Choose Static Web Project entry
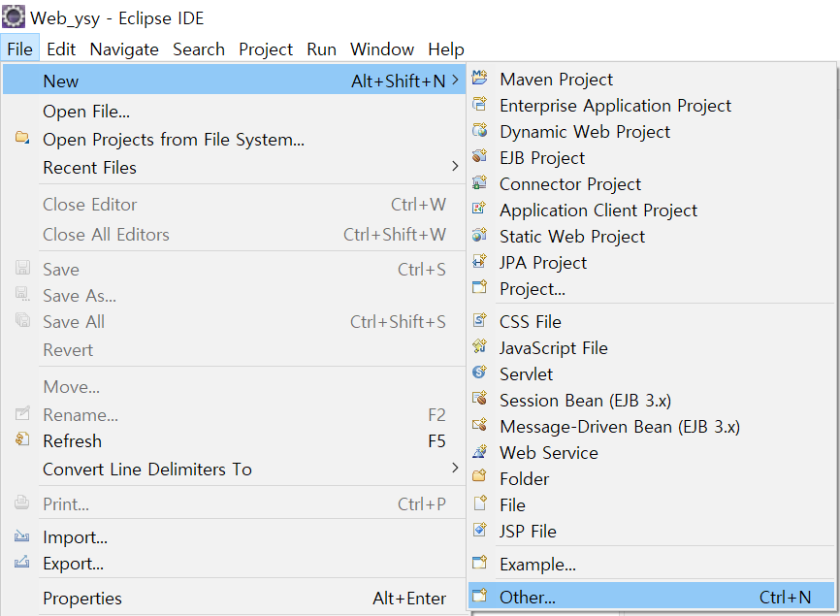The height and width of the screenshot is (616, 840). [x=652, y=237]
